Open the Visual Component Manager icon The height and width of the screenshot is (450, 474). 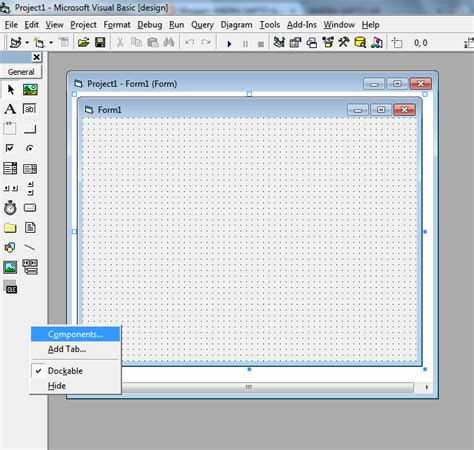click(376, 42)
